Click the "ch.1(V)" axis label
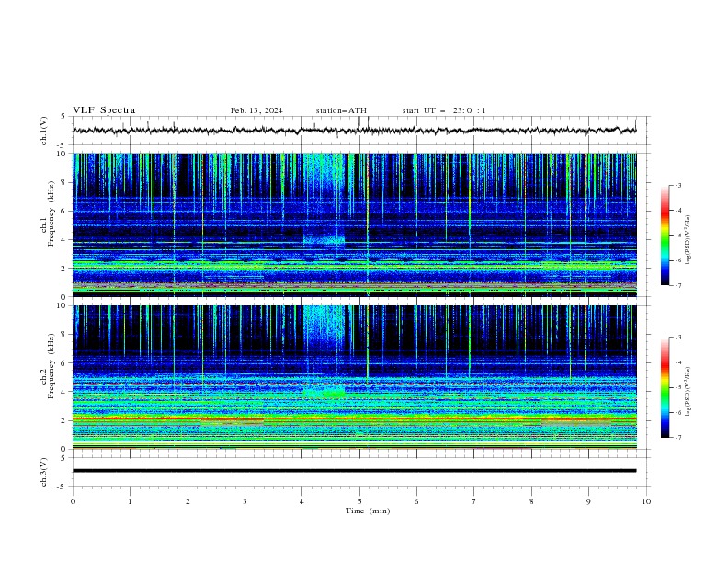Screen dimensions: 728x563 (x=44, y=131)
